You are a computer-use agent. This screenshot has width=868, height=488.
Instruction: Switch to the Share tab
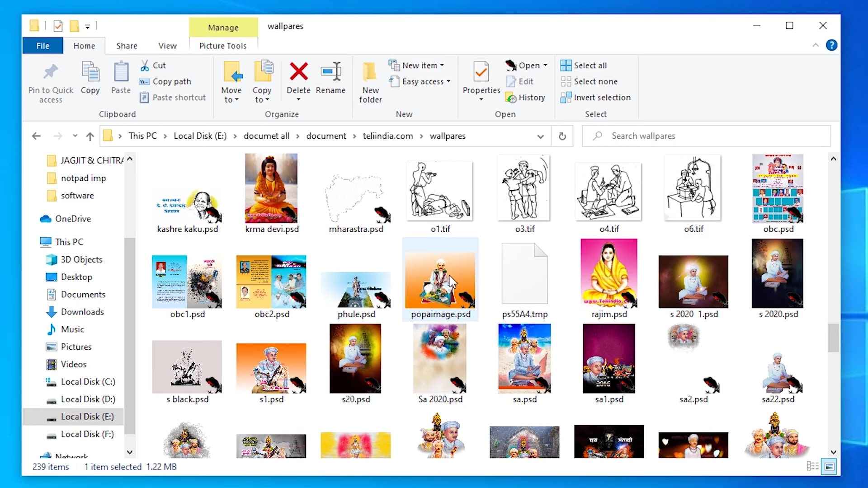(127, 46)
